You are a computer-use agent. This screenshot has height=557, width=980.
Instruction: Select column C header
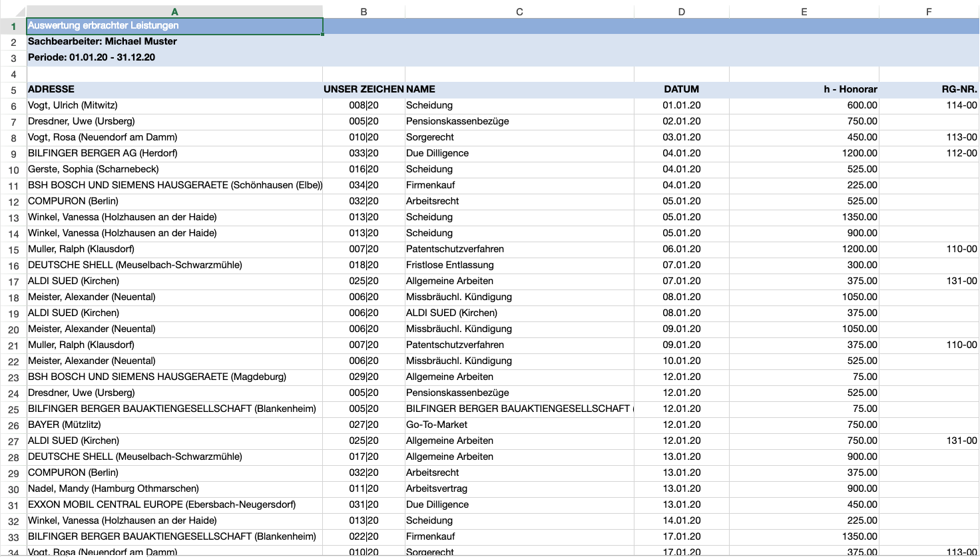click(x=519, y=12)
